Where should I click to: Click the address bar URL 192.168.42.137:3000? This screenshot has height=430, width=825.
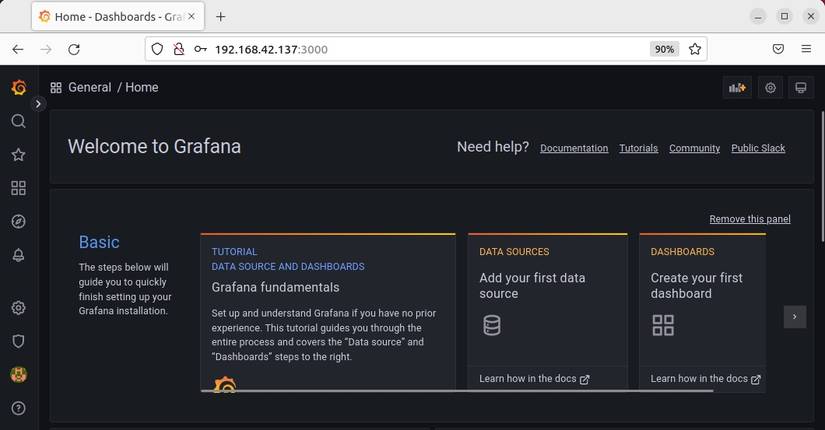tap(271, 49)
